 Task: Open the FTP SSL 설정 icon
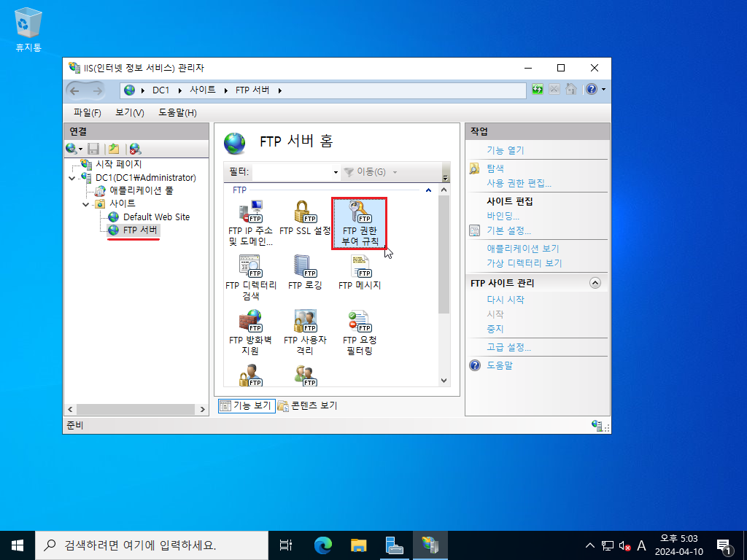(x=305, y=217)
